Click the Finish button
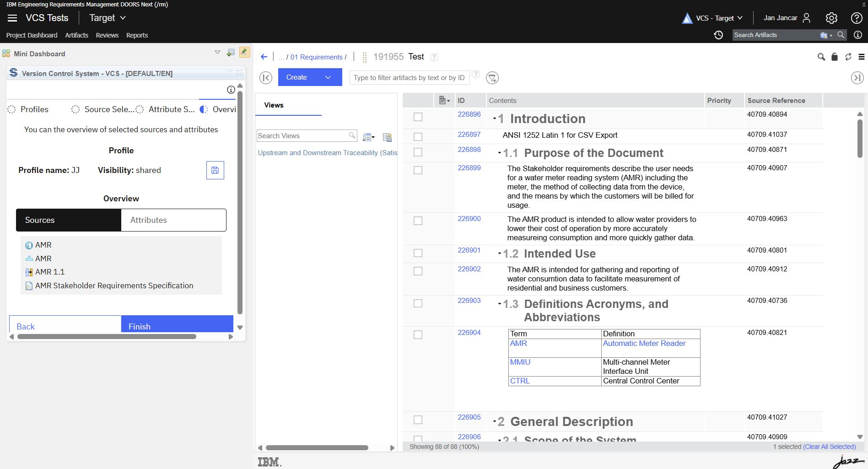 177,325
